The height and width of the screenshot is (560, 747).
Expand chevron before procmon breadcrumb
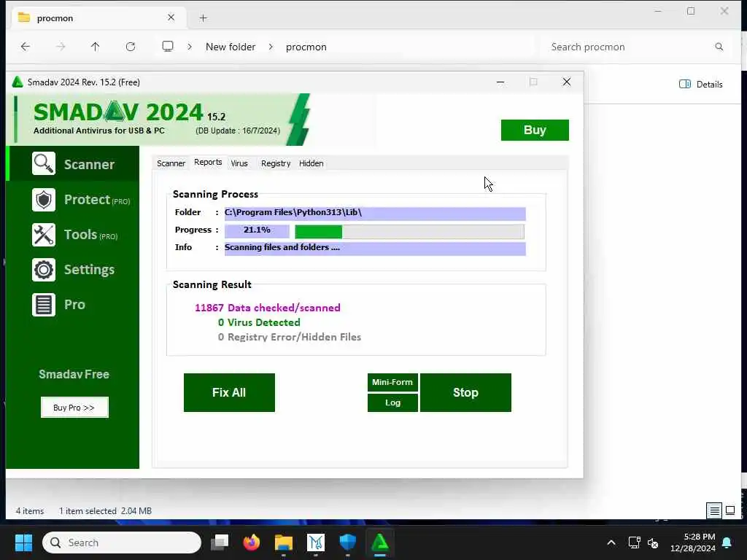coord(271,47)
